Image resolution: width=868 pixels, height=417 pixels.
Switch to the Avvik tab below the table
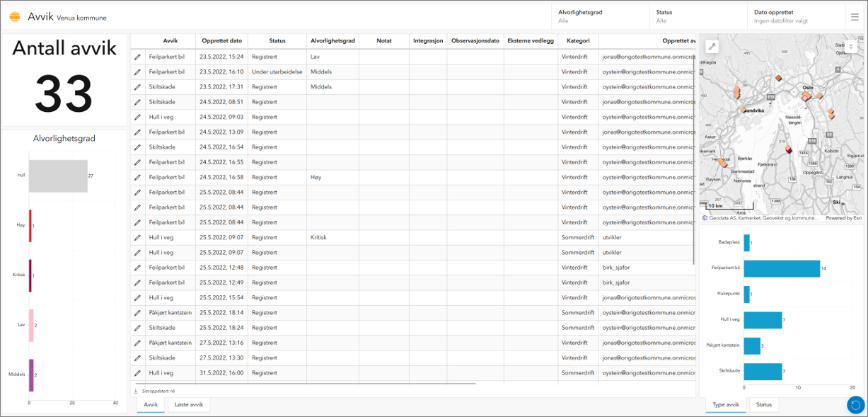[x=151, y=405]
